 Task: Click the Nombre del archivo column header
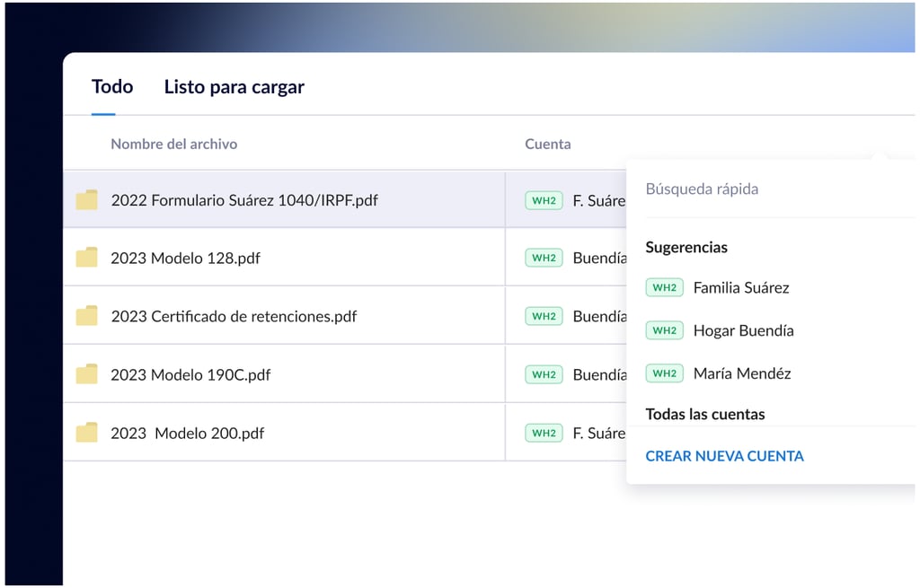[x=173, y=144]
